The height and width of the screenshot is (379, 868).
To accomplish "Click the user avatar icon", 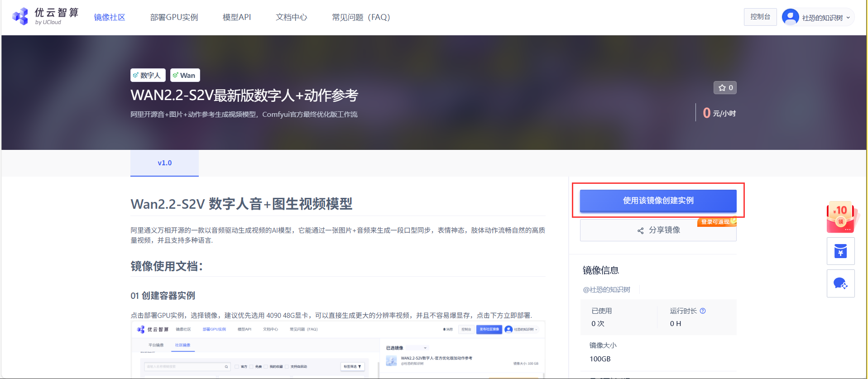I will tap(790, 17).
